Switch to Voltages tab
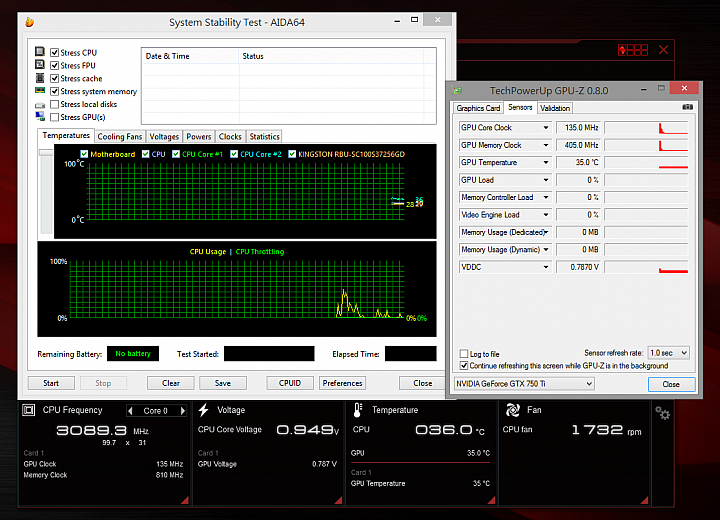Screen dimensions: 720x520 click(164, 136)
